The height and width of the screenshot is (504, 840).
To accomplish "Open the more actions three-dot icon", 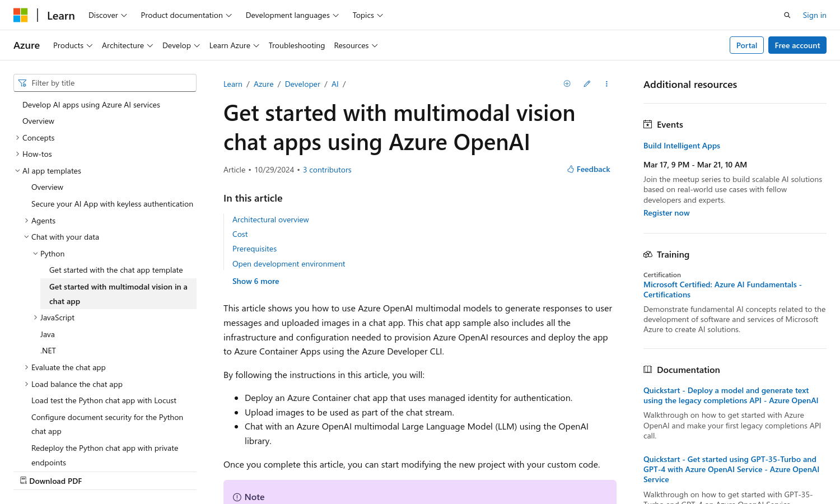I will 606,83.
